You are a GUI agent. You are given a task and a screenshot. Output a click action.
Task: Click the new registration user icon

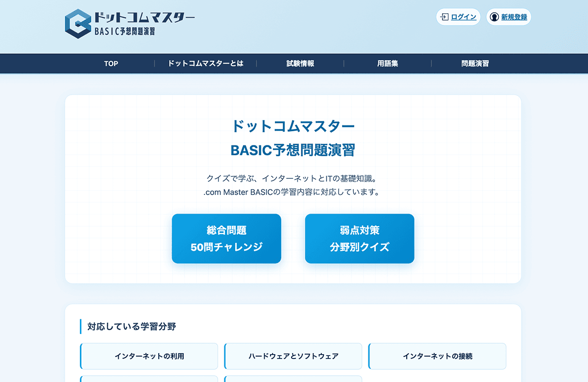pyautogui.click(x=494, y=17)
